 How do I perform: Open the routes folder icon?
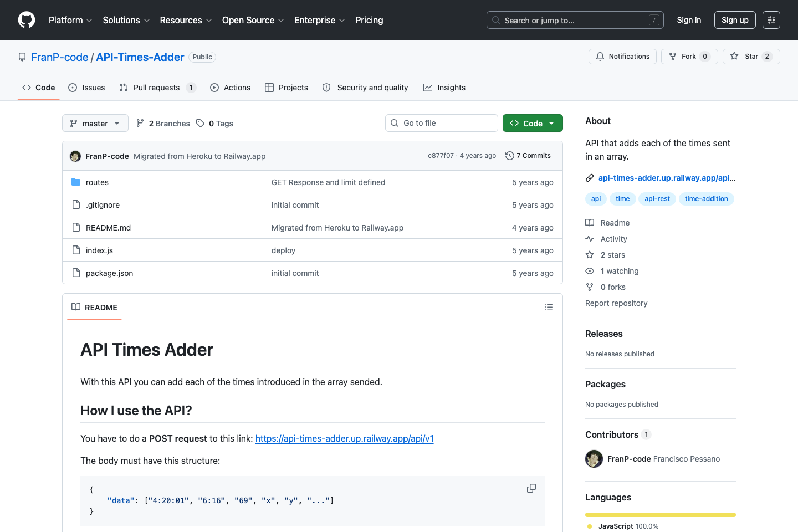pos(76,182)
